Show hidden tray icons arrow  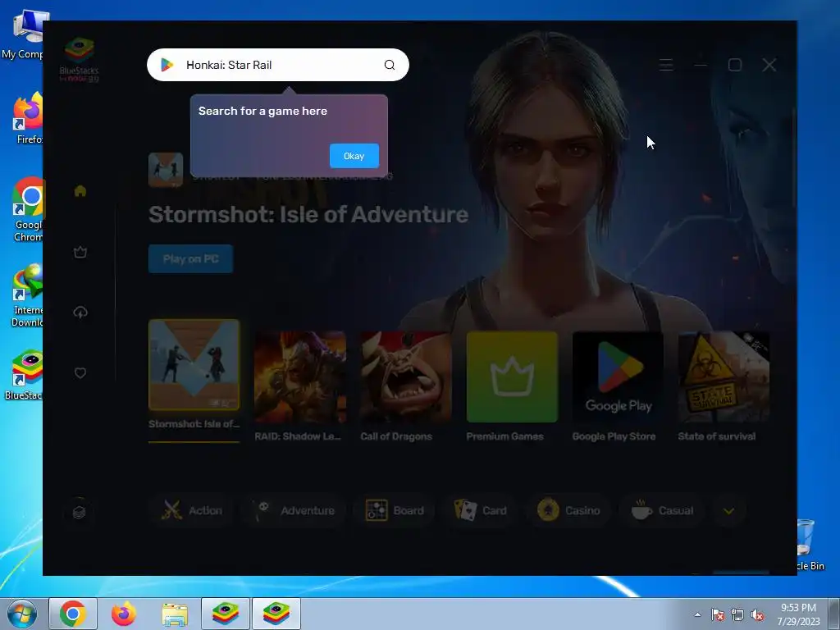click(697, 614)
